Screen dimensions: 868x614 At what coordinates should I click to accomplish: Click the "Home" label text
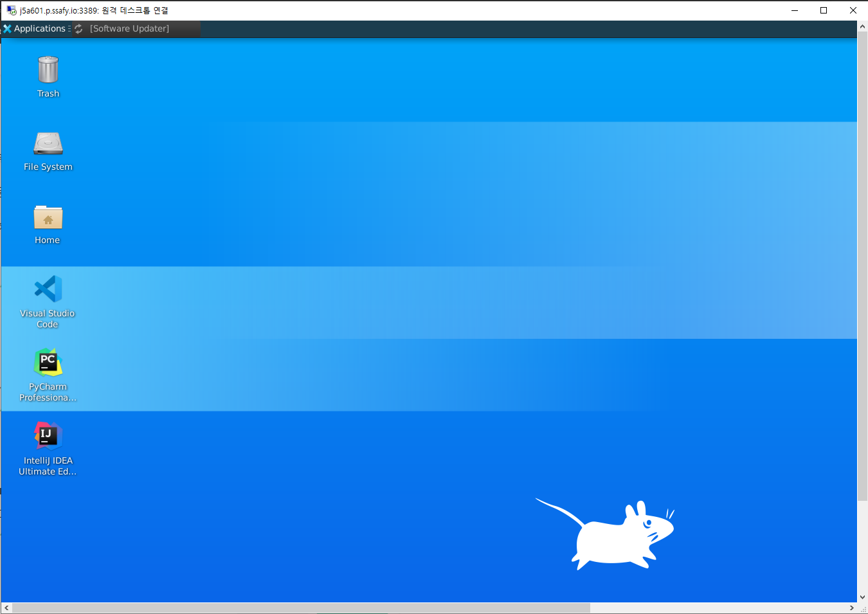click(48, 240)
